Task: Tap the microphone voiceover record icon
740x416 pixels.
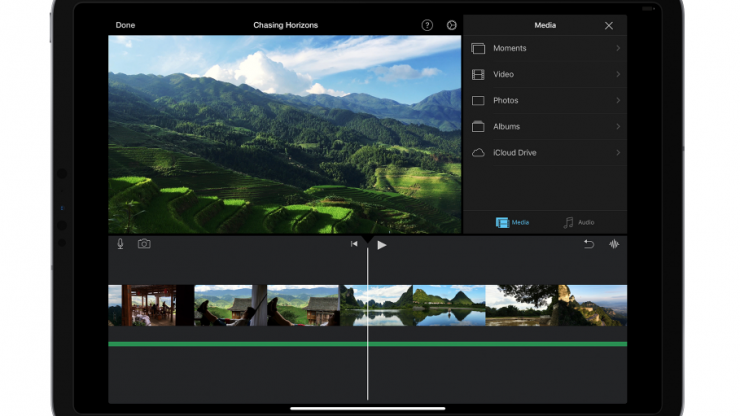Action: pyautogui.click(x=120, y=244)
